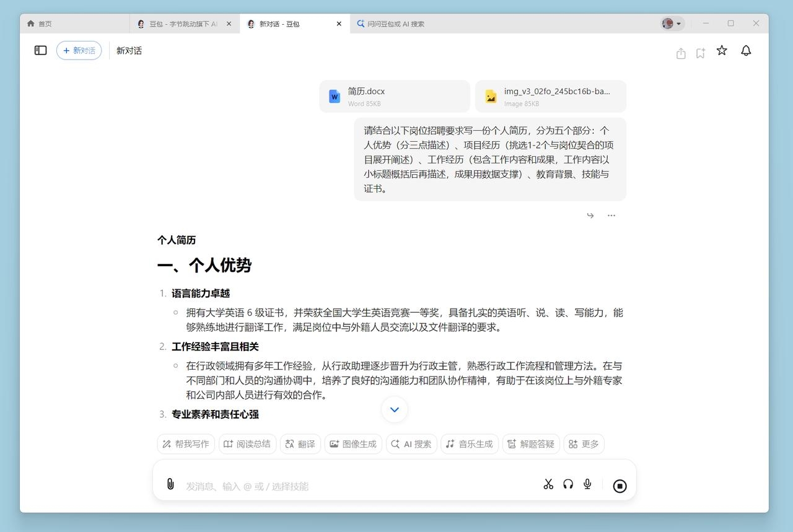Expand the 更多 skills menu
793x532 pixels.
click(584, 444)
